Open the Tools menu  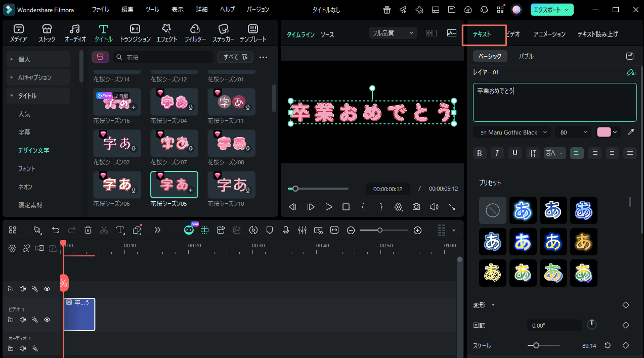[152, 10]
